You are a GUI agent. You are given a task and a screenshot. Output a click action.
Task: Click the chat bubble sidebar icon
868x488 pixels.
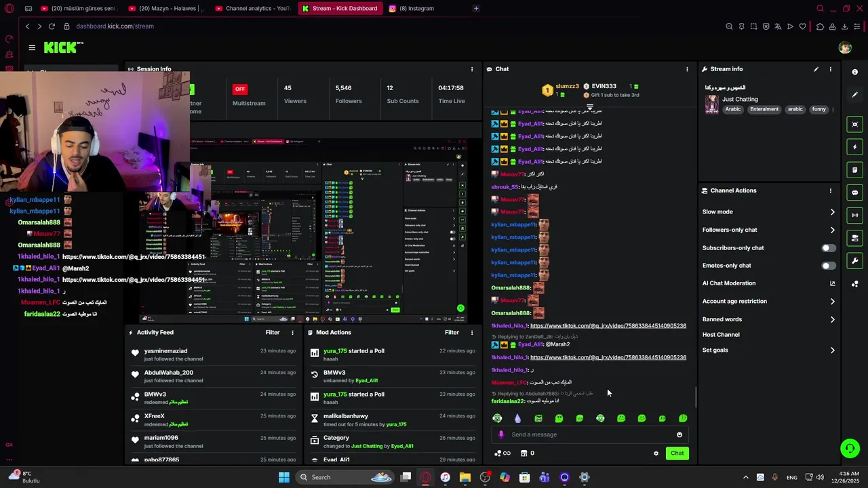pyautogui.click(x=855, y=192)
